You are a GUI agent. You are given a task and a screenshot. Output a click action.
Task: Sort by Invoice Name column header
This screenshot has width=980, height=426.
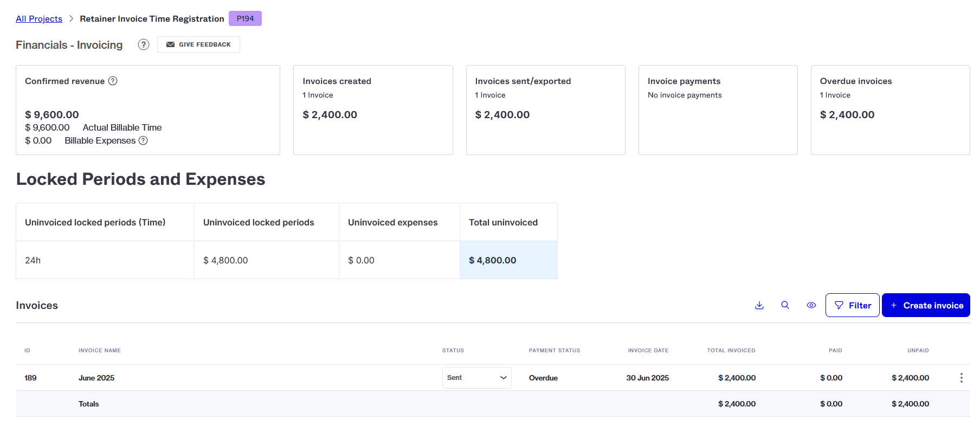click(100, 351)
